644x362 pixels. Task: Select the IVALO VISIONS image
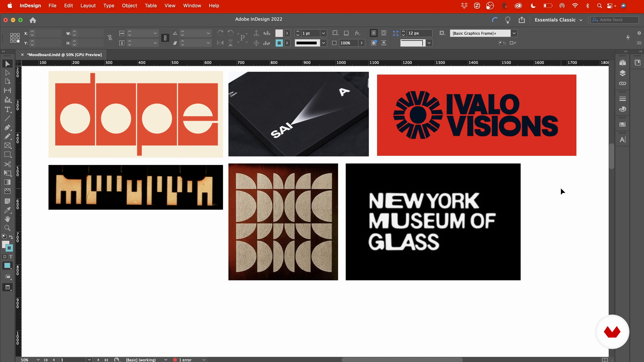point(476,115)
